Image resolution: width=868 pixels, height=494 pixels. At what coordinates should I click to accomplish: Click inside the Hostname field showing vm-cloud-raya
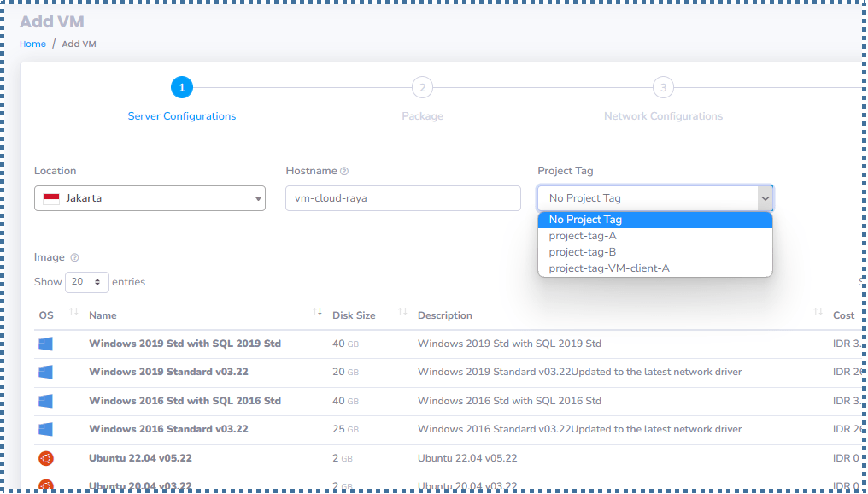(x=402, y=197)
